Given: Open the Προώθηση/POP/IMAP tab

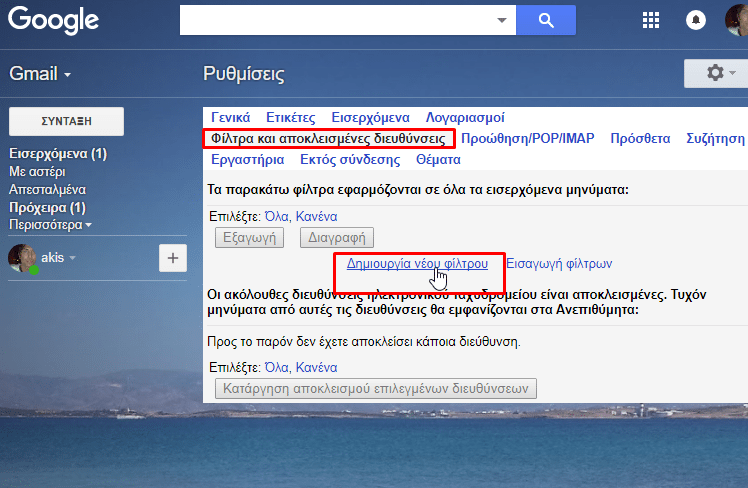Looking at the screenshot, I should pos(528,139).
